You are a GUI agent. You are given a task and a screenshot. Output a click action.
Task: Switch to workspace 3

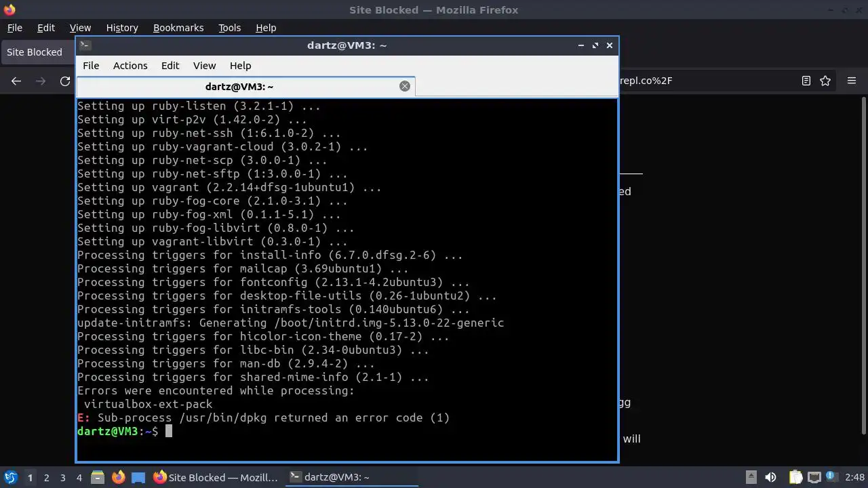62,478
